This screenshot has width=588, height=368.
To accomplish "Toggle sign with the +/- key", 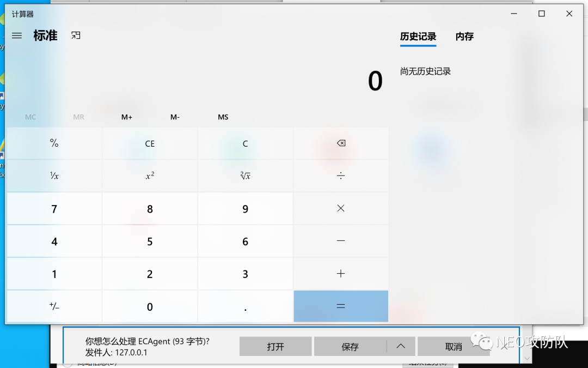I will pyautogui.click(x=54, y=306).
